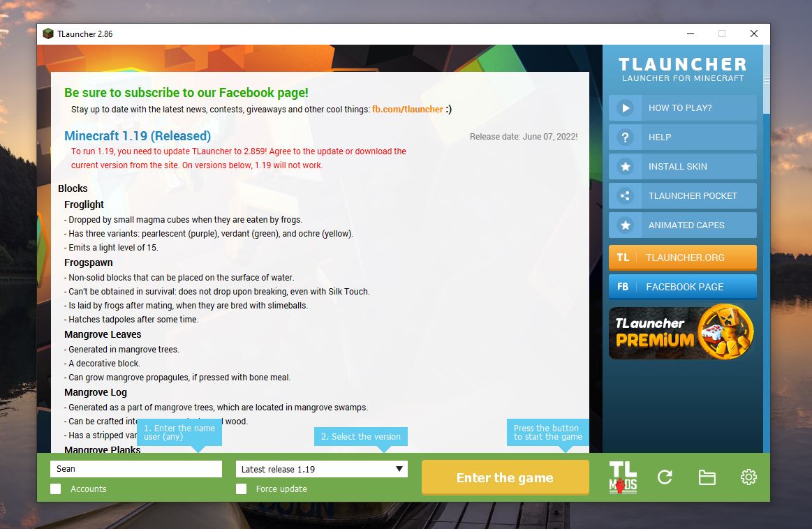
Task: Expand the Latest release 1.19 list
Action: coord(321,468)
